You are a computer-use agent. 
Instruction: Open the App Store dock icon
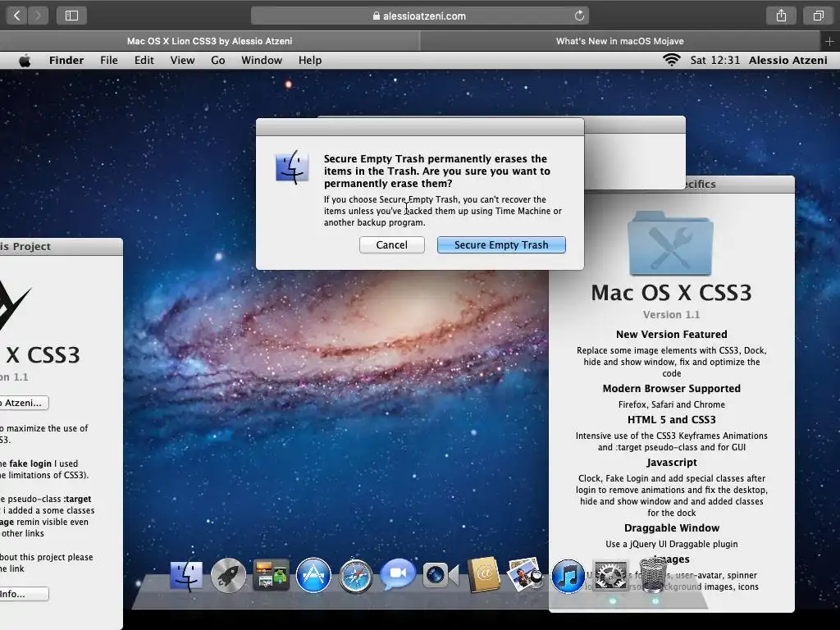pyautogui.click(x=313, y=576)
